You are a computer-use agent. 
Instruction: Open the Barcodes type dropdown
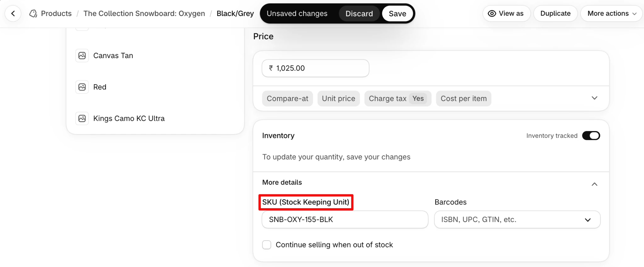[517, 220]
